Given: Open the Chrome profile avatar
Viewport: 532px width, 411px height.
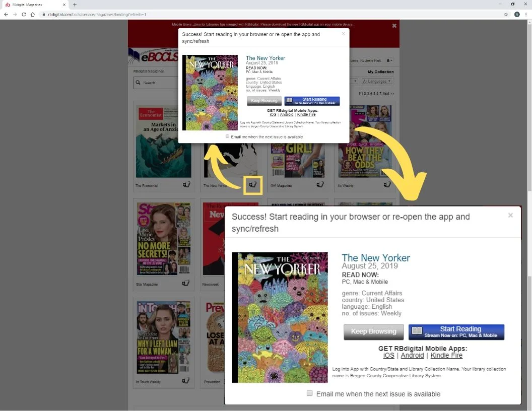Looking at the screenshot, I should tap(517, 14).
